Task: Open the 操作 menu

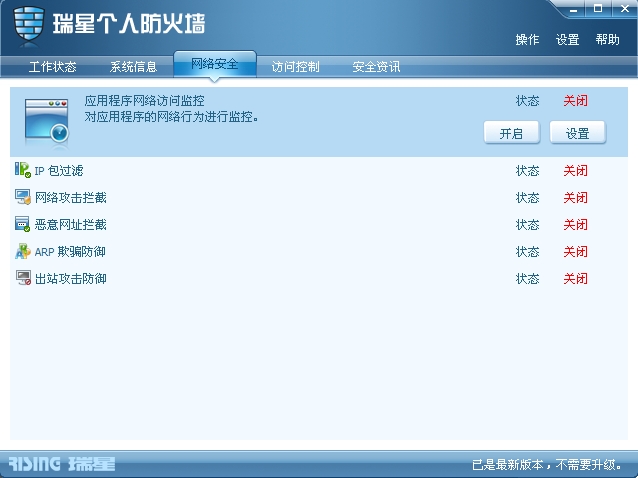Action: coord(527,40)
